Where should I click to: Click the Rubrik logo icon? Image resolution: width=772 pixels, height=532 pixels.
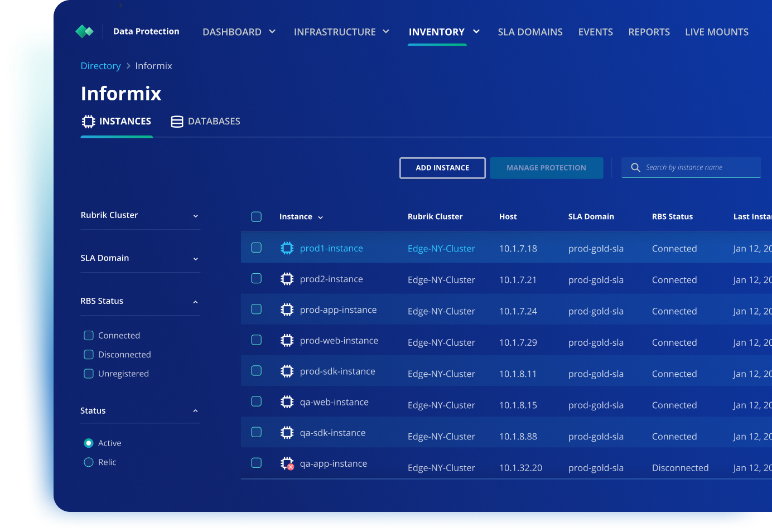click(x=84, y=31)
